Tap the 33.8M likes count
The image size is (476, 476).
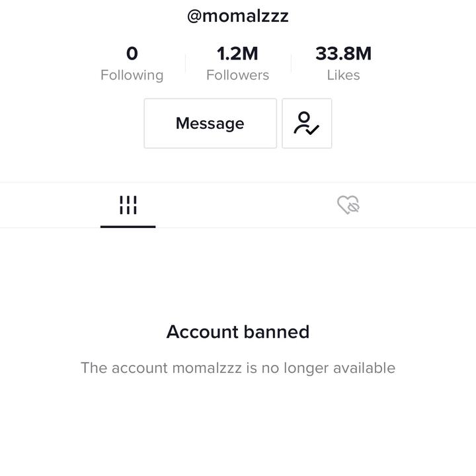[x=343, y=54]
